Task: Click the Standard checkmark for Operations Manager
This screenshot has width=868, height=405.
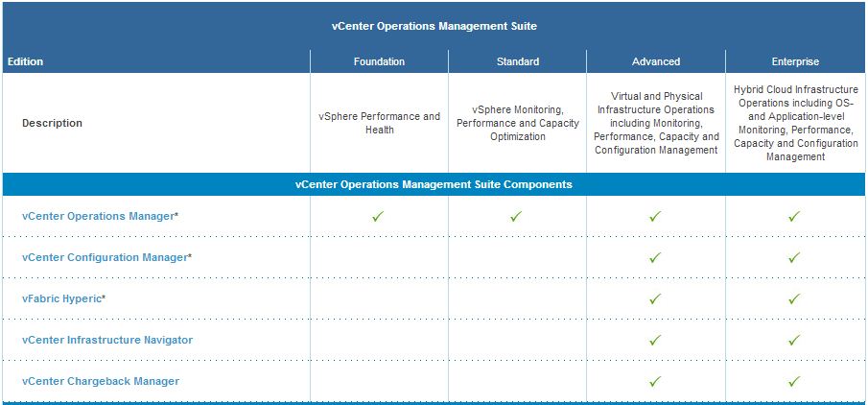Action: [516, 217]
